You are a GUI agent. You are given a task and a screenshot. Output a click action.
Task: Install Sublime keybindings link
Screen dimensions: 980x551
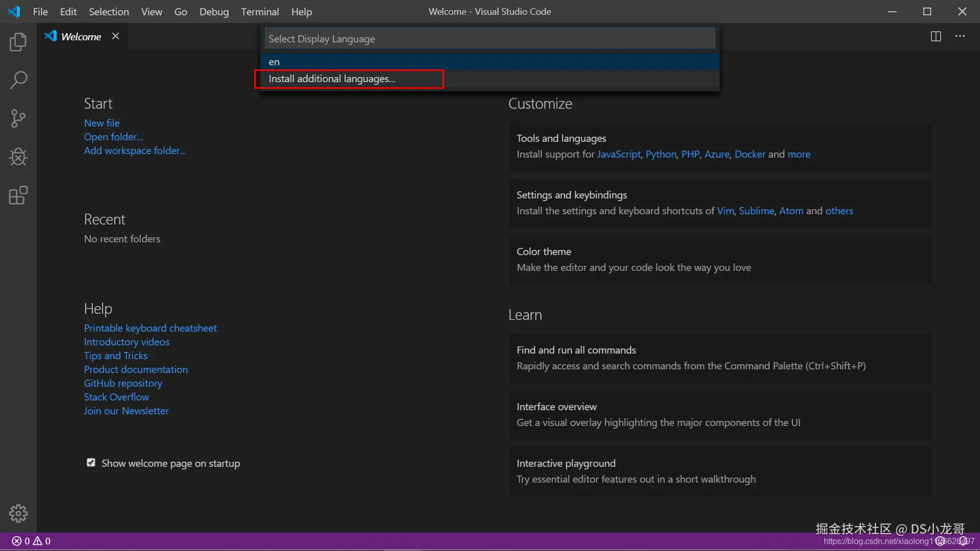[756, 211]
